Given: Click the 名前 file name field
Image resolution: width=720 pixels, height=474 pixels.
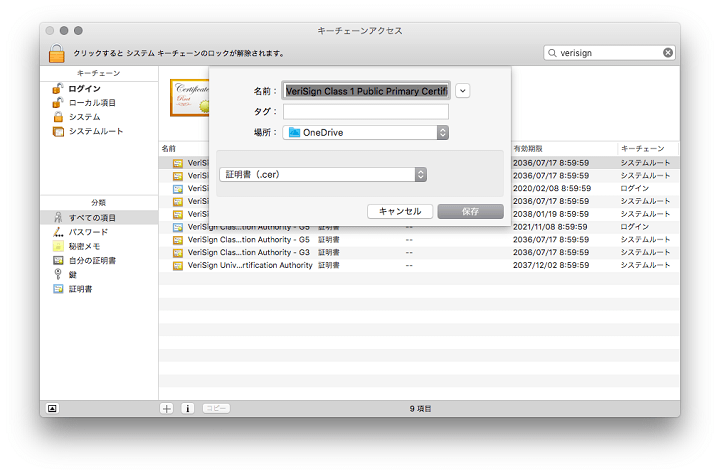Looking at the screenshot, I should (x=366, y=91).
